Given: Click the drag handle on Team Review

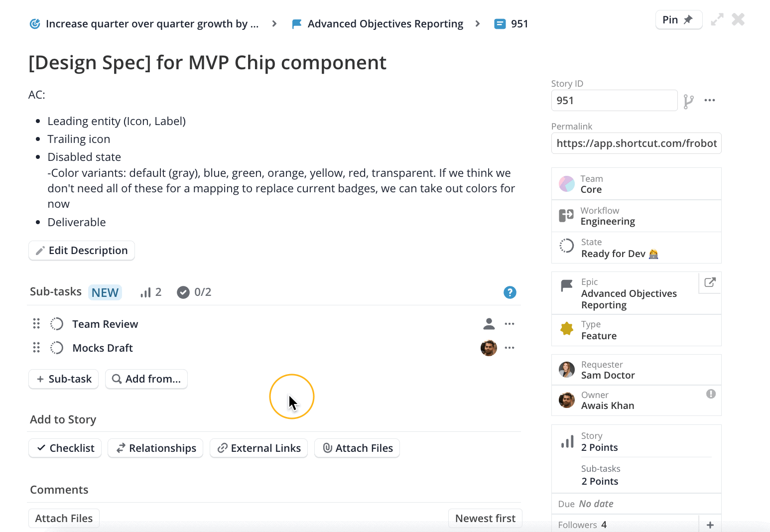Looking at the screenshot, I should [36, 323].
